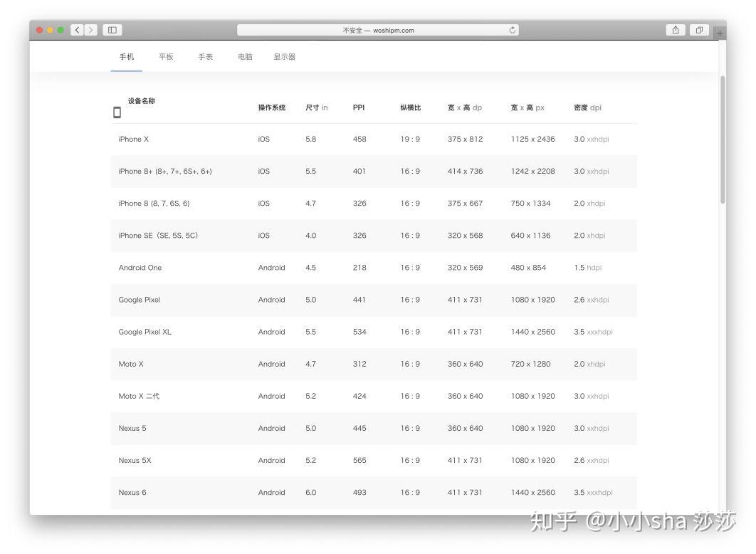
Task: Click the page vertical scrollbar thumb
Action: tap(723, 140)
